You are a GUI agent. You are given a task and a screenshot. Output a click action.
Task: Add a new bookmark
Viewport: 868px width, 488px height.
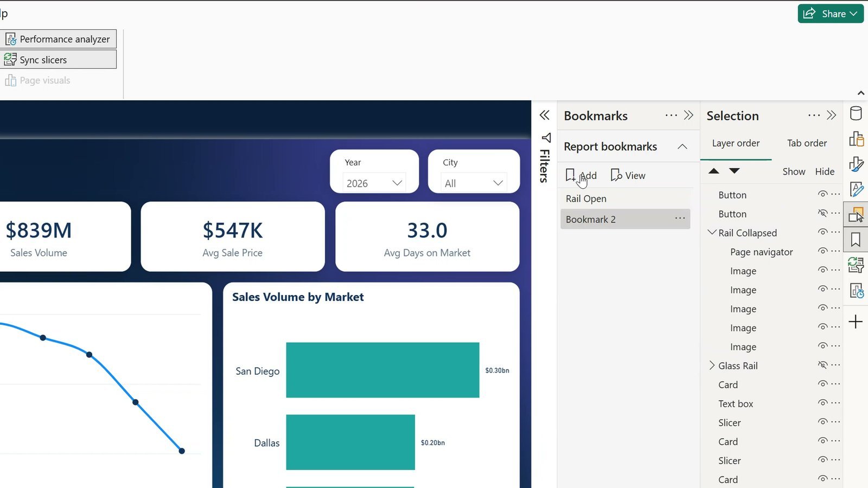point(581,175)
